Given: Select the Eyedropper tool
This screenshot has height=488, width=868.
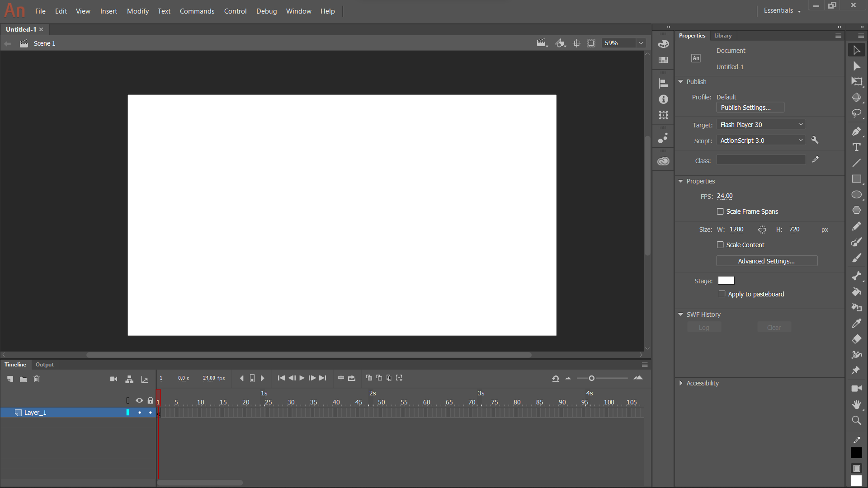Looking at the screenshot, I should 856,324.
